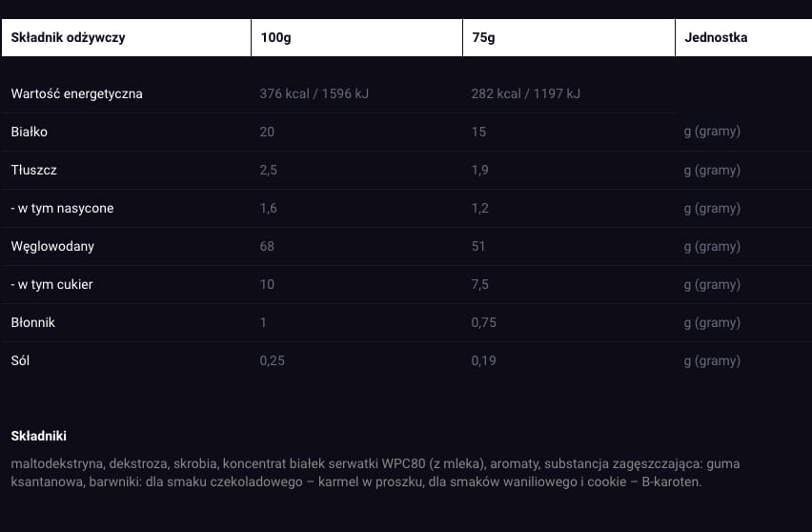
Task: Select the 376 kcal / 1596 kJ value
Action: (x=315, y=93)
